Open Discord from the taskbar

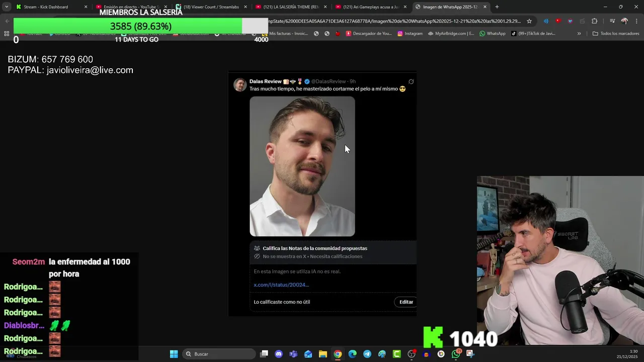click(x=279, y=354)
